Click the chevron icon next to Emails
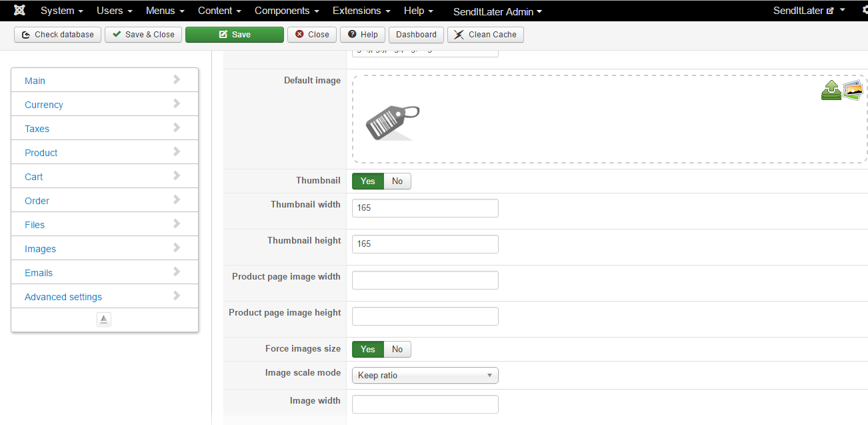The width and height of the screenshot is (868, 425). (177, 272)
